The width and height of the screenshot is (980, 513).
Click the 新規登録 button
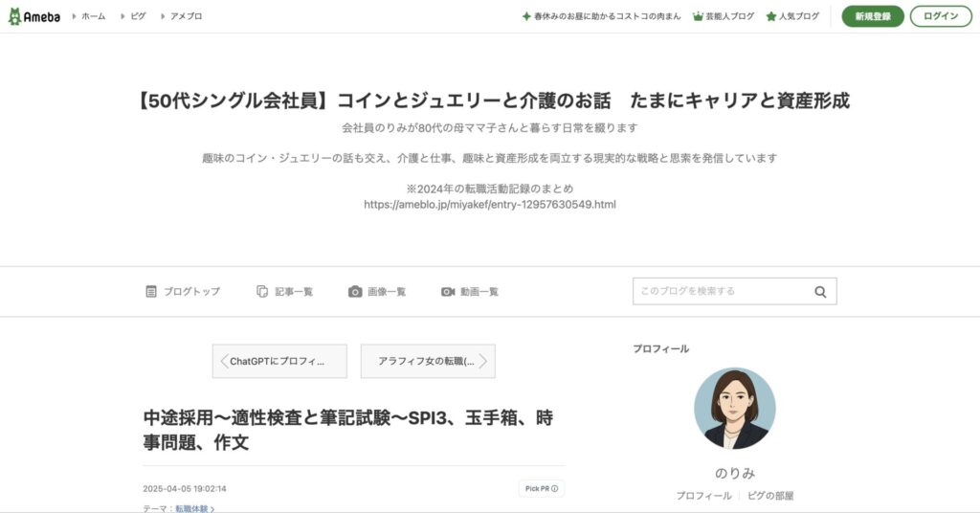click(873, 16)
